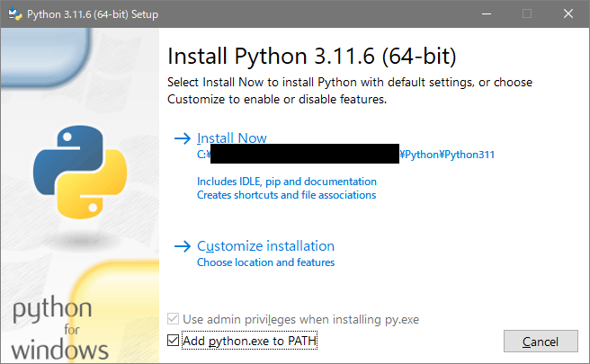Viewport: 590px width, 364px height.
Task: Uncheck Add python.exe to PATH checkbox
Action: point(173,341)
